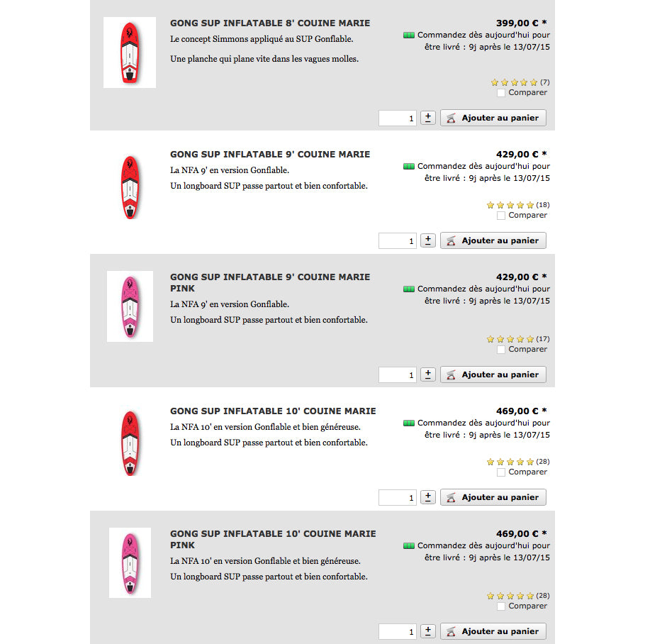This screenshot has height=644, width=645.
Task: Check Comparer for the red 9' board
Action: point(501,216)
